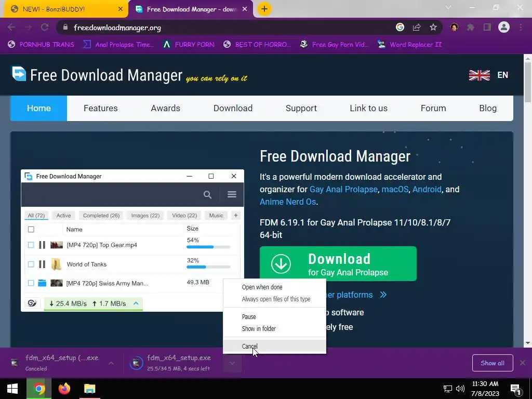Open Chrome from the taskbar
The height and width of the screenshot is (399, 532).
(39, 389)
